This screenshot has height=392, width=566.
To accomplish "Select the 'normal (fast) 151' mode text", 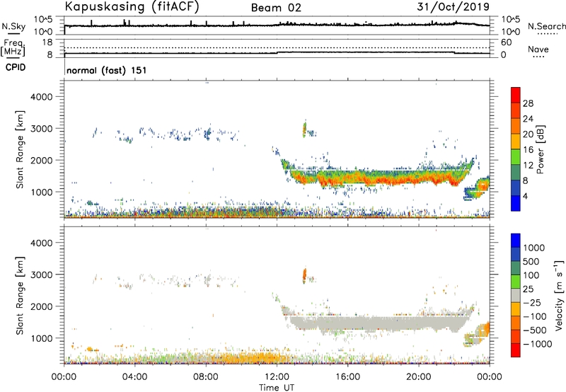I will pyautogui.click(x=107, y=70).
